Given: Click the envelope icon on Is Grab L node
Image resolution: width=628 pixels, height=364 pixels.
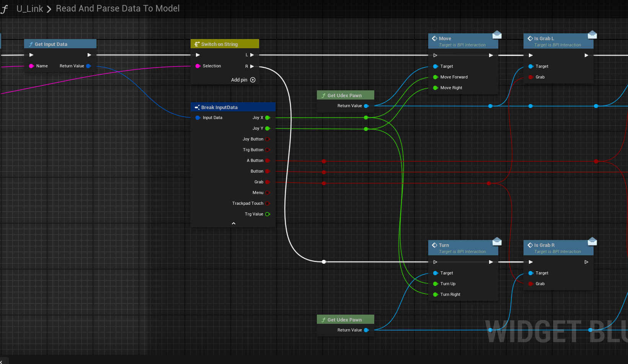Looking at the screenshot, I should (592, 35).
